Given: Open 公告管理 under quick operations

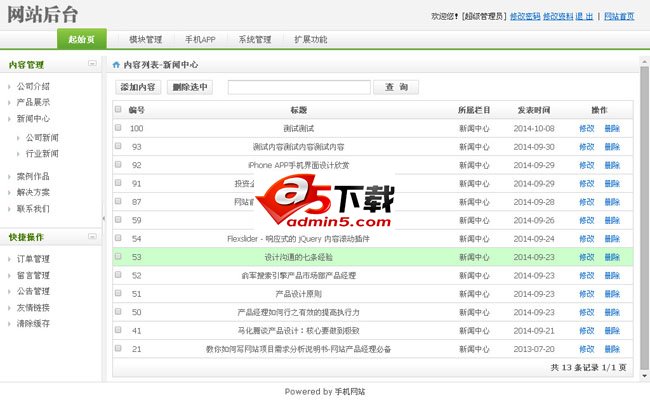Looking at the screenshot, I should pyautogui.click(x=33, y=291).
